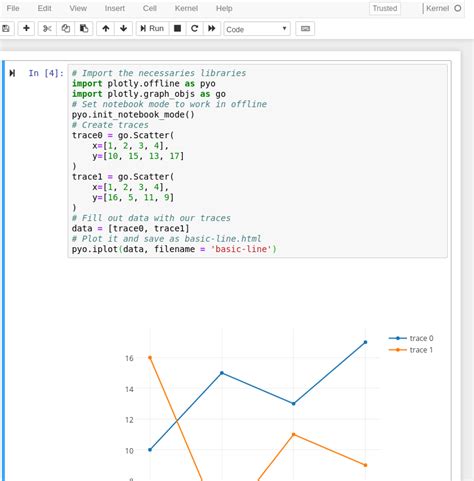Open the Insert menu
This screenshot has width=474, height=481.
tap(115, 8)
